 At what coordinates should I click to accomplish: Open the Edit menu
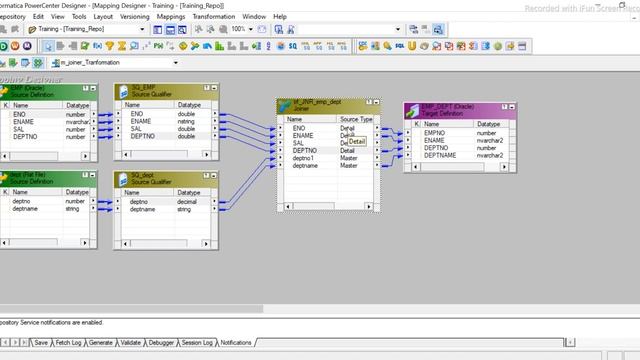tap(38, 17)
